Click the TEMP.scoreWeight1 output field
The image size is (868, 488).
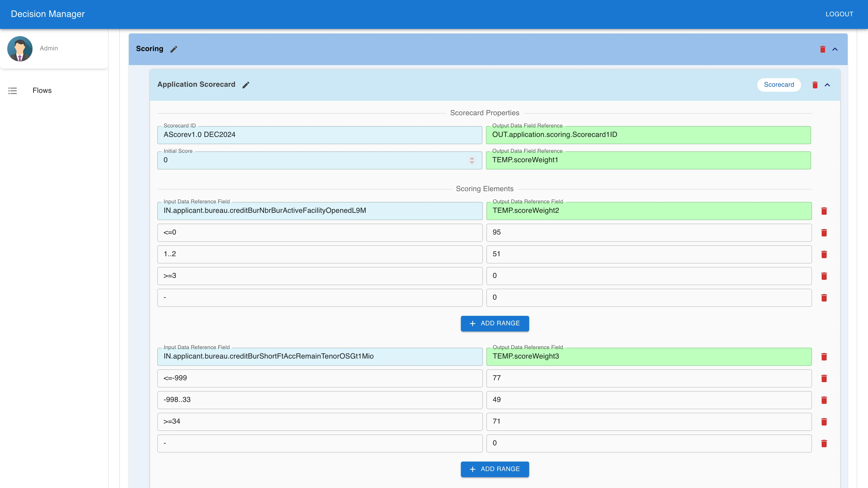tap(649, 160)
